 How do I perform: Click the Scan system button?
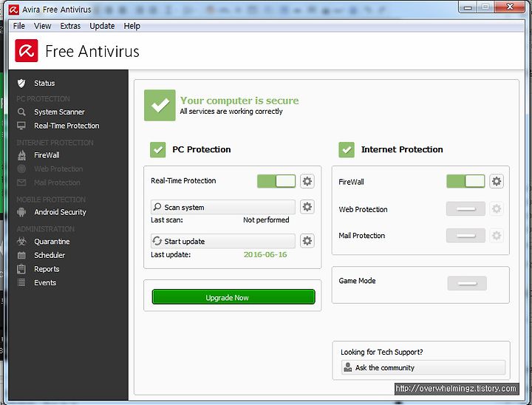(223, 207)
